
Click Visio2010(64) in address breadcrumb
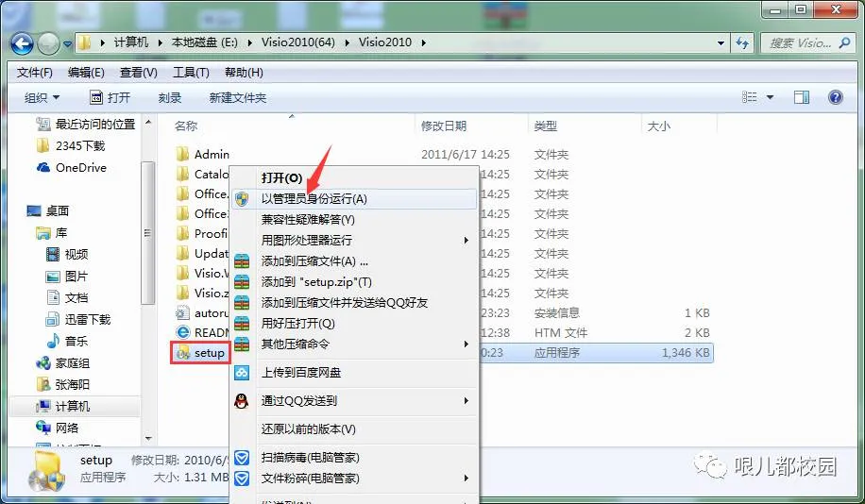click(x=297, y=42)
